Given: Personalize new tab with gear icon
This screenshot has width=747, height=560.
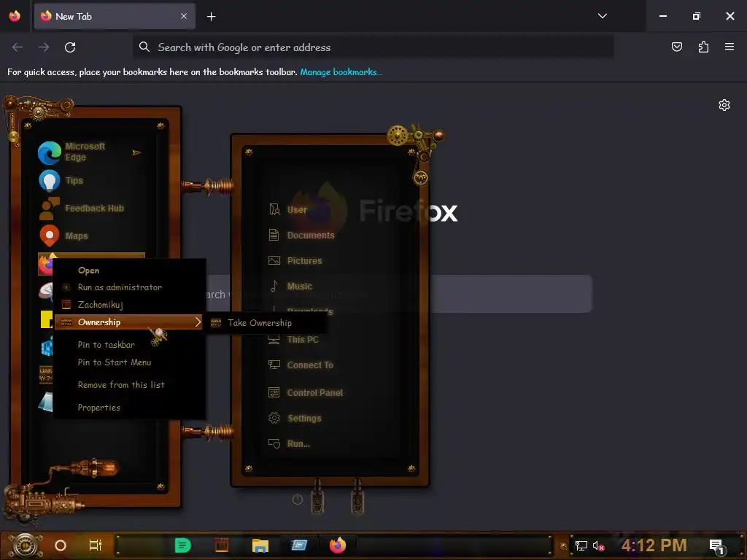Looking at the screenshot, I should (724, 105).
